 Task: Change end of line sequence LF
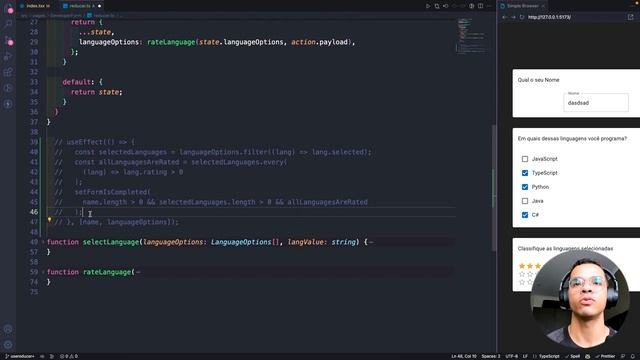click(525, 356)
